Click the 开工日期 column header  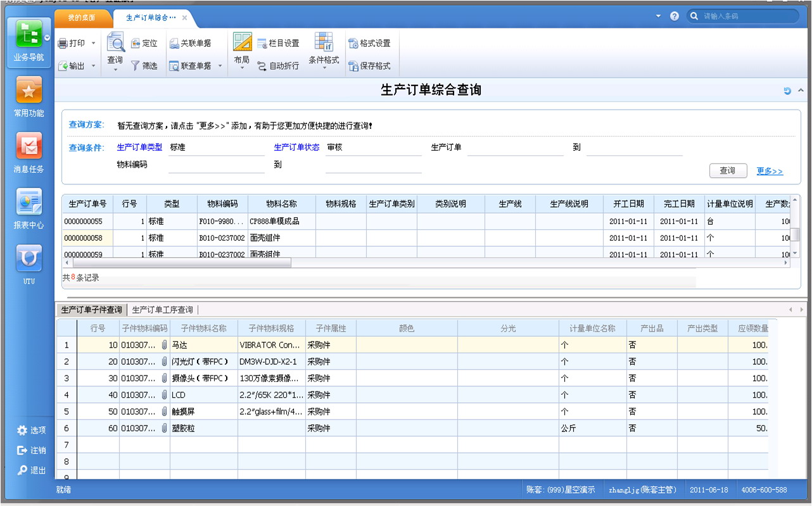(628, 204)
